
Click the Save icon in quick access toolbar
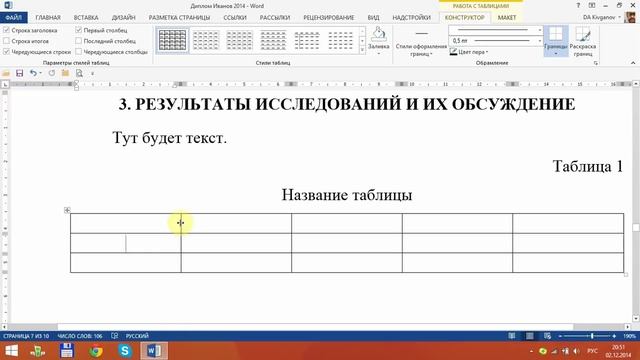(x=19, y=73)
